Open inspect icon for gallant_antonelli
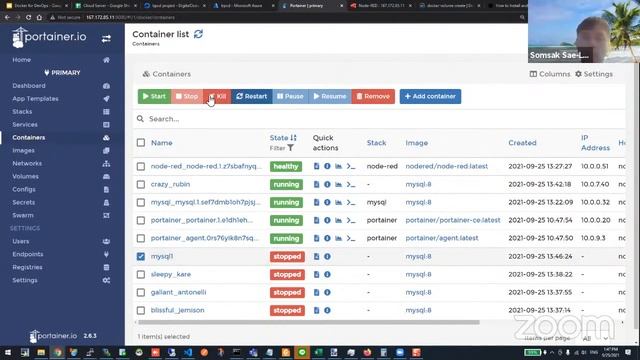The width and height of the screenshot is (640, 360). pyautogui.click(x=327, y=293)
